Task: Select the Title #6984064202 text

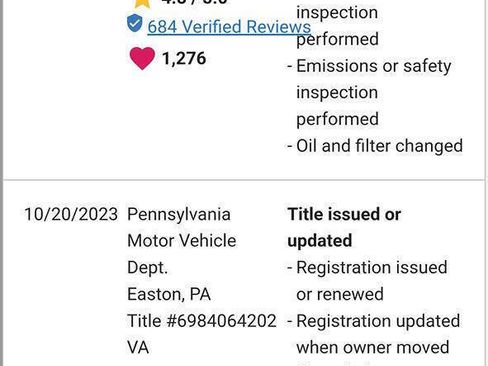Action: tap(202, 321)
